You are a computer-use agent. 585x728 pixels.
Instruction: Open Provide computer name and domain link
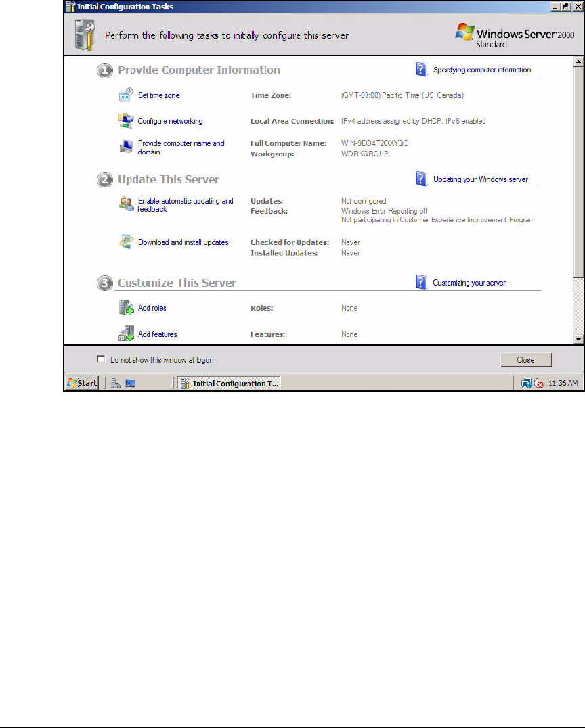[x=181, y=147]
